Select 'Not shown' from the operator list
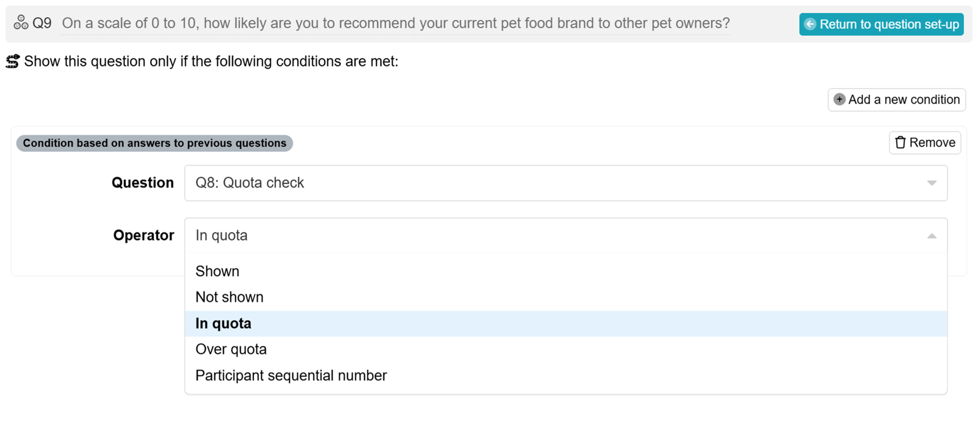 point(230,297)
